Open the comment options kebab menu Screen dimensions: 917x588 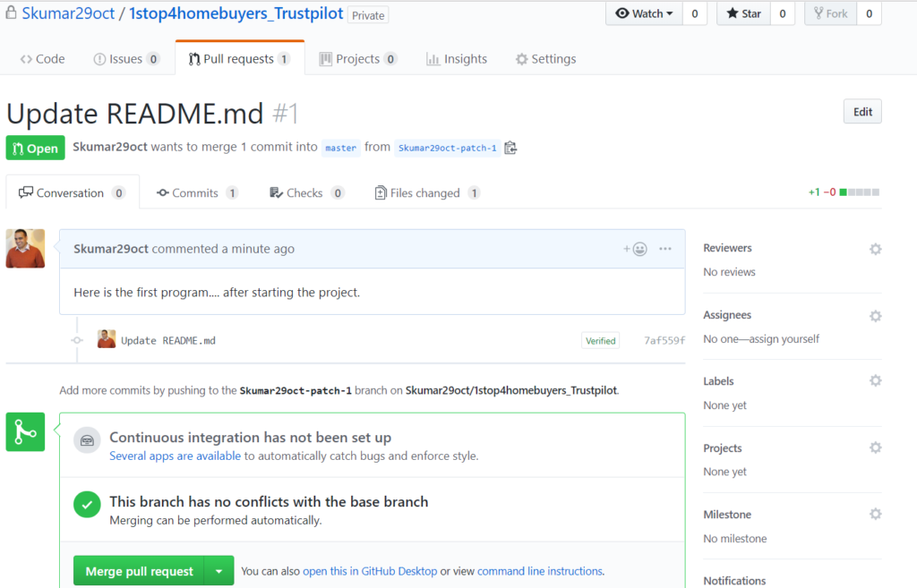coord(664,249)
